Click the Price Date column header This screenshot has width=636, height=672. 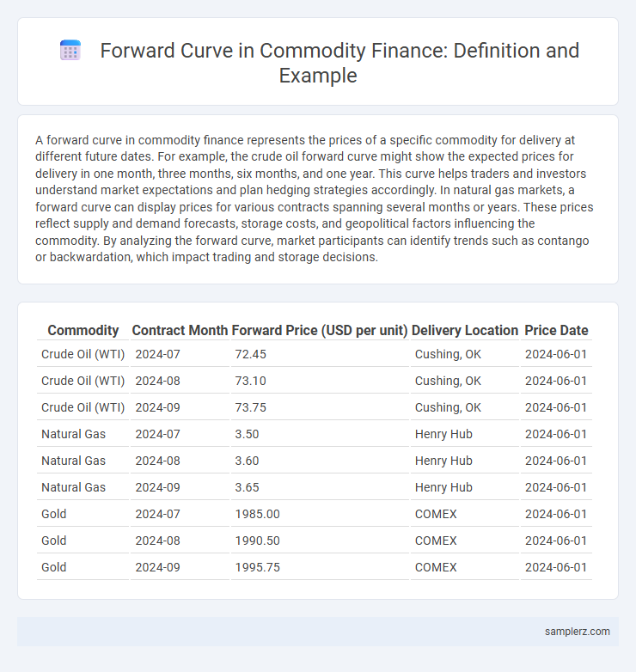coord(556,331)
